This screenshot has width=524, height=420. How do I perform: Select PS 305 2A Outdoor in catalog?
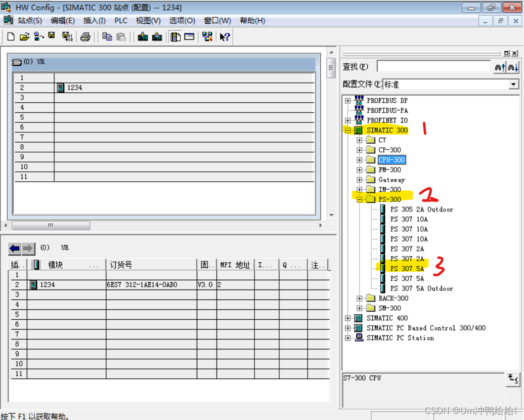(421, 210)
